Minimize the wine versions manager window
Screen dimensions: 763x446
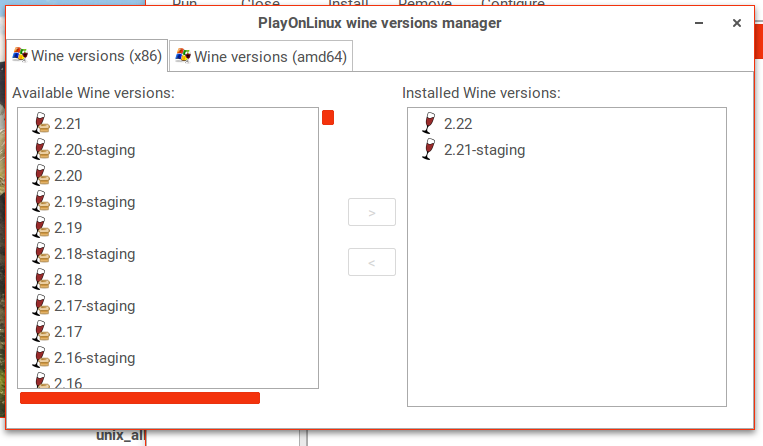coord(699,23)
